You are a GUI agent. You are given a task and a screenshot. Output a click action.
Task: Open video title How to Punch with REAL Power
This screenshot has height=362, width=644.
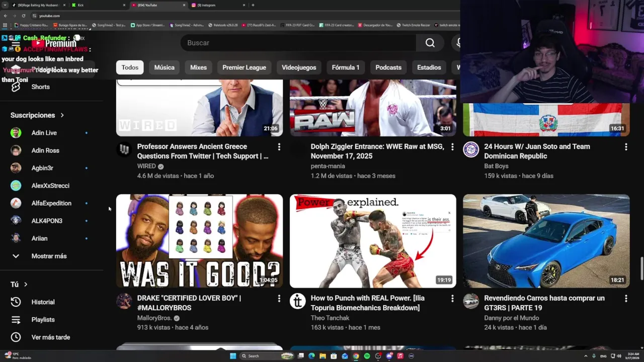point(368,303)
